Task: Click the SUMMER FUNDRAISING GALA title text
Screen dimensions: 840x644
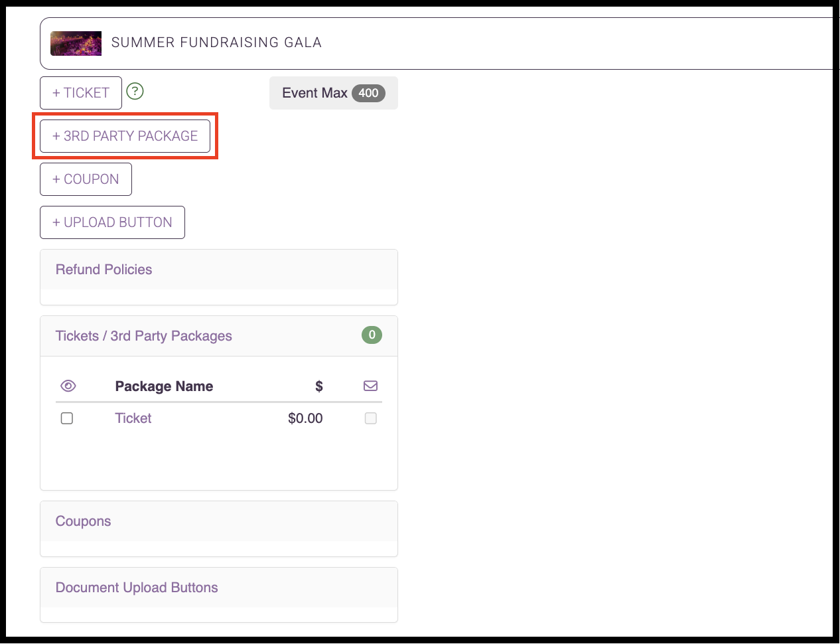Action: pos(216,42)
